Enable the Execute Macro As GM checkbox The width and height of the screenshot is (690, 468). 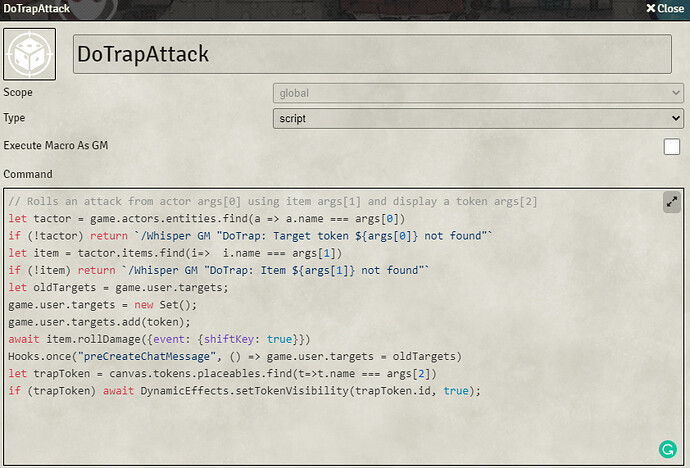pos(672,146)
